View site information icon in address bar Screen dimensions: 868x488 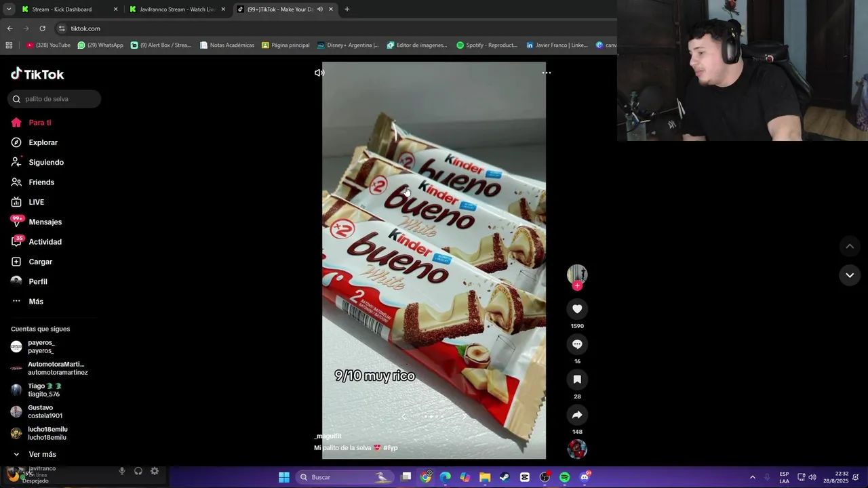point(62,28)
